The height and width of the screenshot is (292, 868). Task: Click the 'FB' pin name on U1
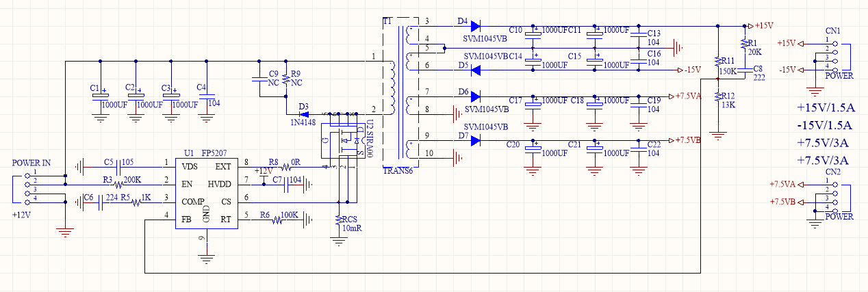(x=187, y=220)
